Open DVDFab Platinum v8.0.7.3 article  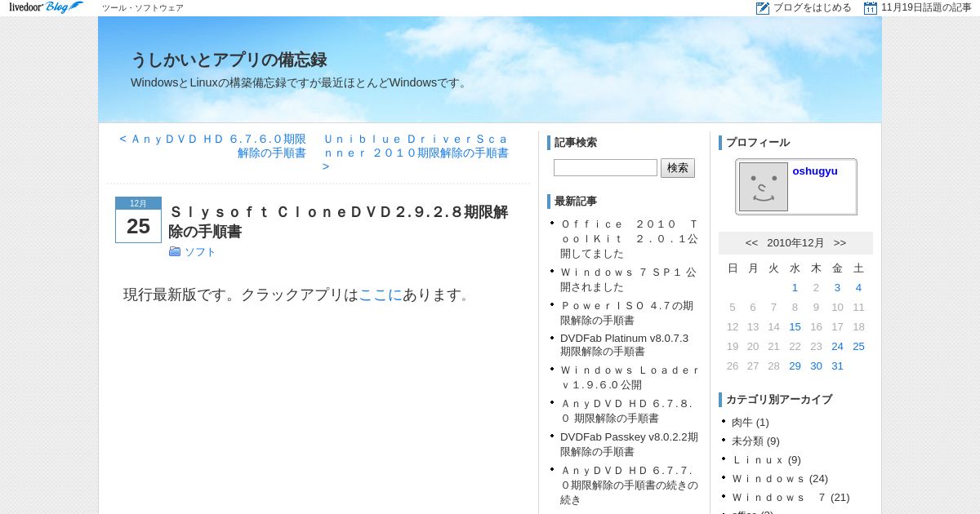point(625,344)
